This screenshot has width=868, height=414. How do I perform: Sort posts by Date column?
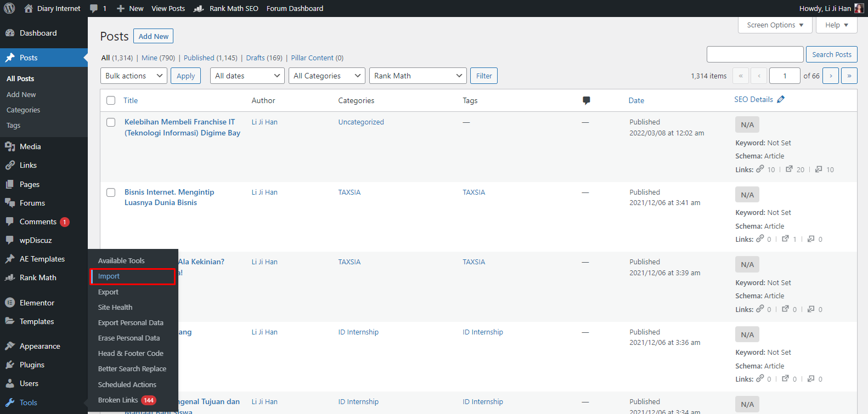(x=636, y=100)
